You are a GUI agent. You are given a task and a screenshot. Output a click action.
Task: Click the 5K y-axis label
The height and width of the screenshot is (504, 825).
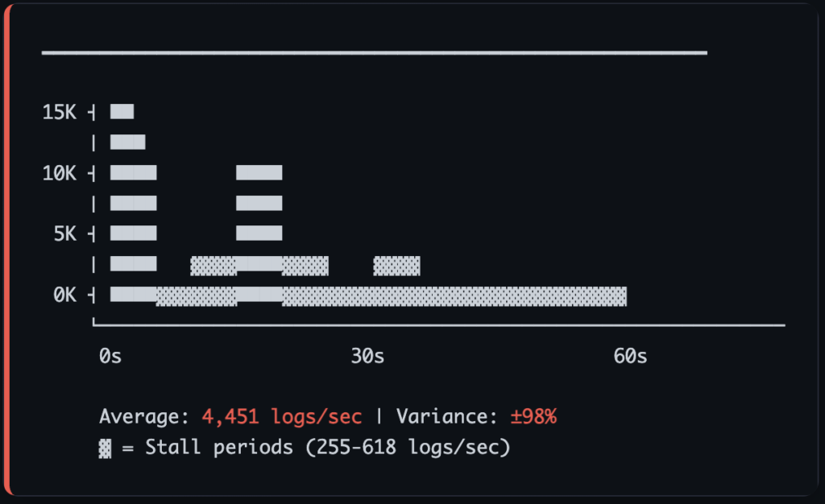[x=64, y=234]
